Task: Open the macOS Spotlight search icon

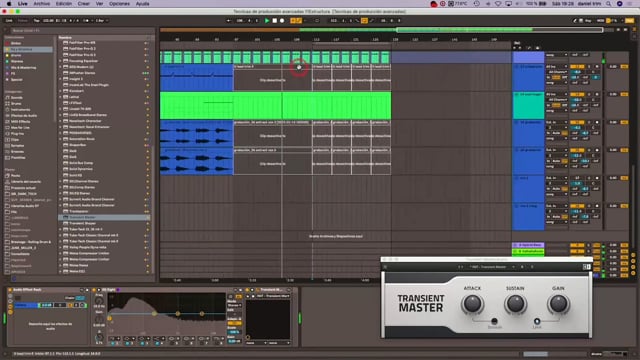Action: (x=609, y=4)
